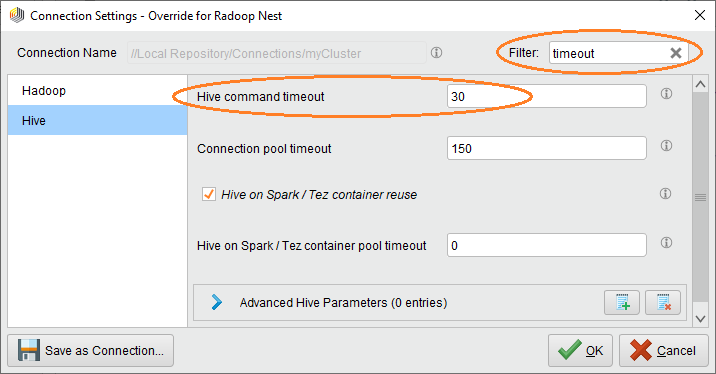716x374 pixels.
Task: Focus the Filter text field
Action: 609,53
